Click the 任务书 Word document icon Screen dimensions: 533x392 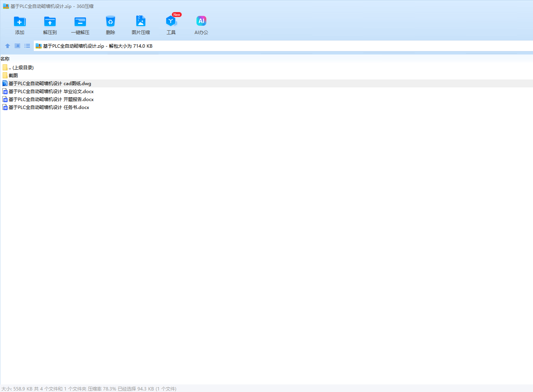[x=5, y=107]
